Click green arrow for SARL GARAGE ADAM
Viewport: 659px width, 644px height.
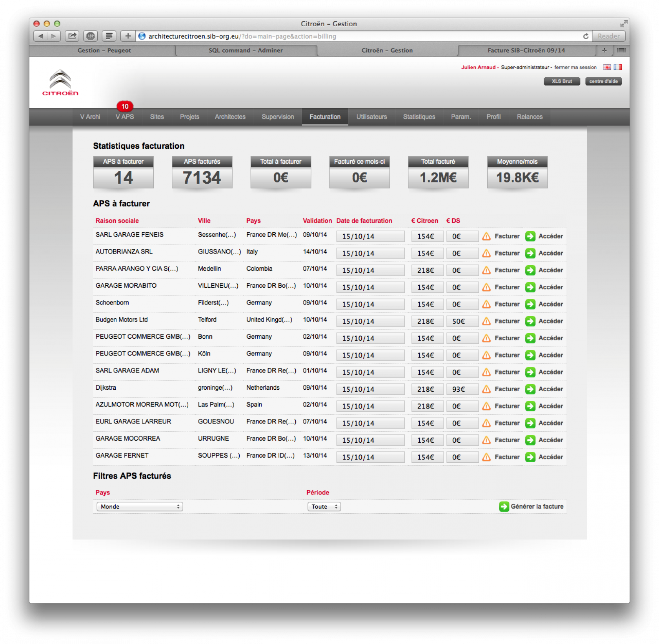530,372
